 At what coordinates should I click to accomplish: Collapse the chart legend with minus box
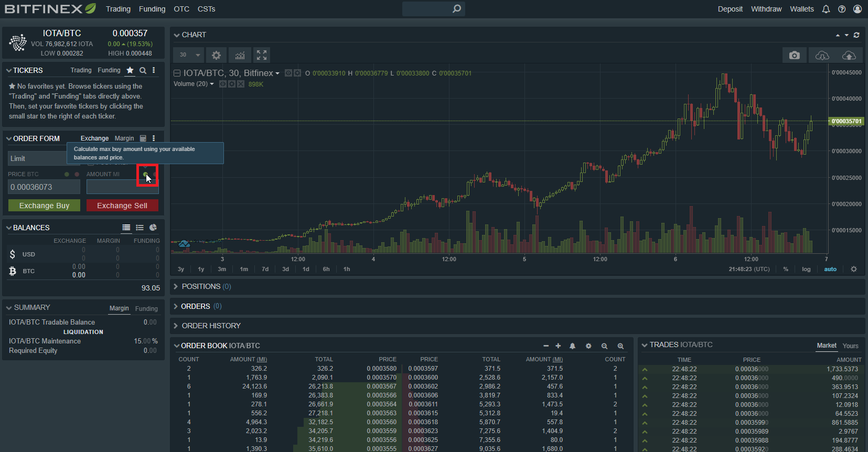click(x=177, y=73)
